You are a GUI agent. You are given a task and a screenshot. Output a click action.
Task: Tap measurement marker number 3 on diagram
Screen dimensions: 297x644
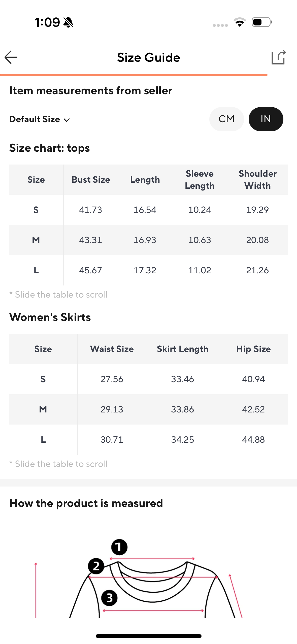(109, 598)
